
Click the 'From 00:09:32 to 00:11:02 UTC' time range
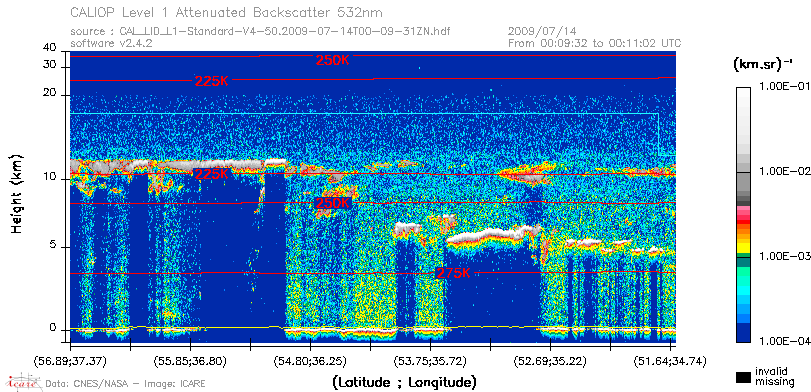pyautogui.click(x=595, y=43)
